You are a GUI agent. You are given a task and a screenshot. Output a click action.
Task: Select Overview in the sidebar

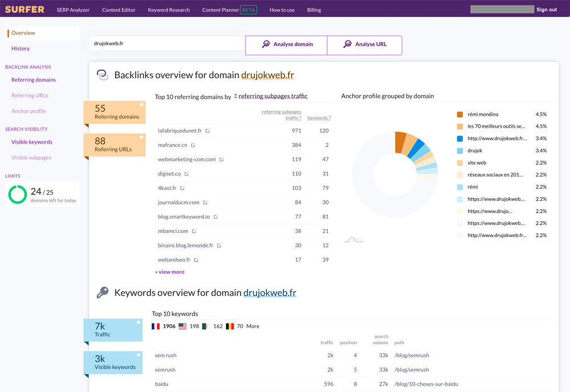point(43,33)
